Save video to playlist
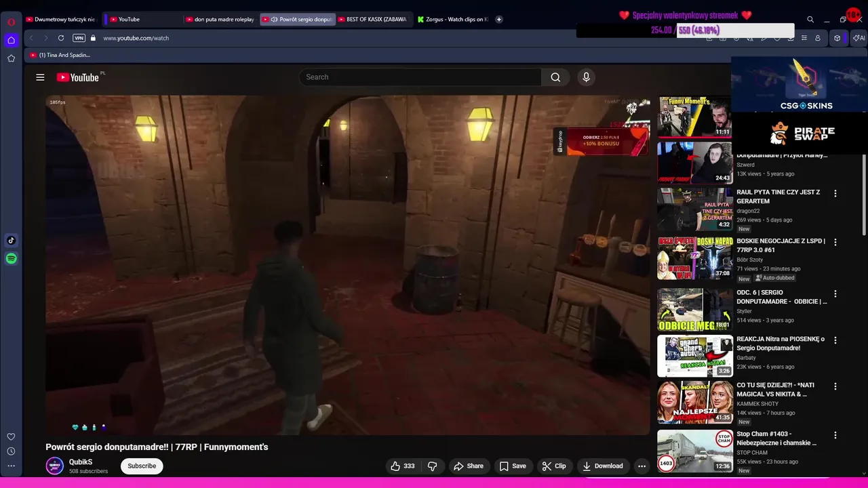 tap(513, 466)
